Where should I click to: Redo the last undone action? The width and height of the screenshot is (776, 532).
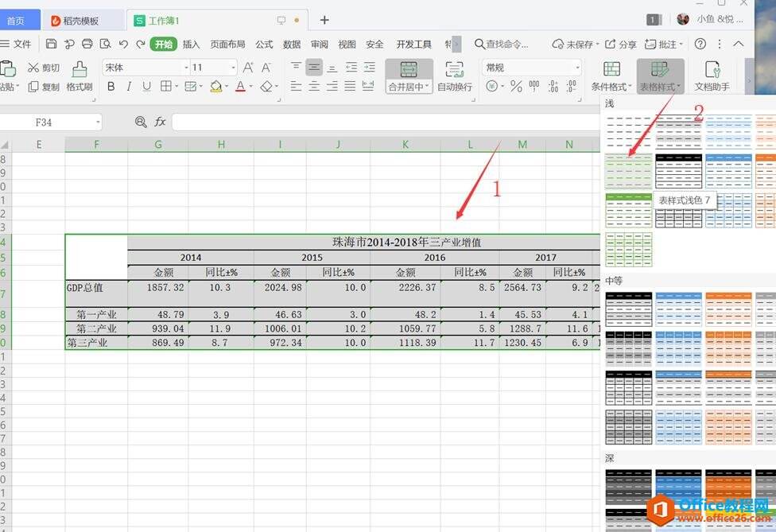(141, 44)
